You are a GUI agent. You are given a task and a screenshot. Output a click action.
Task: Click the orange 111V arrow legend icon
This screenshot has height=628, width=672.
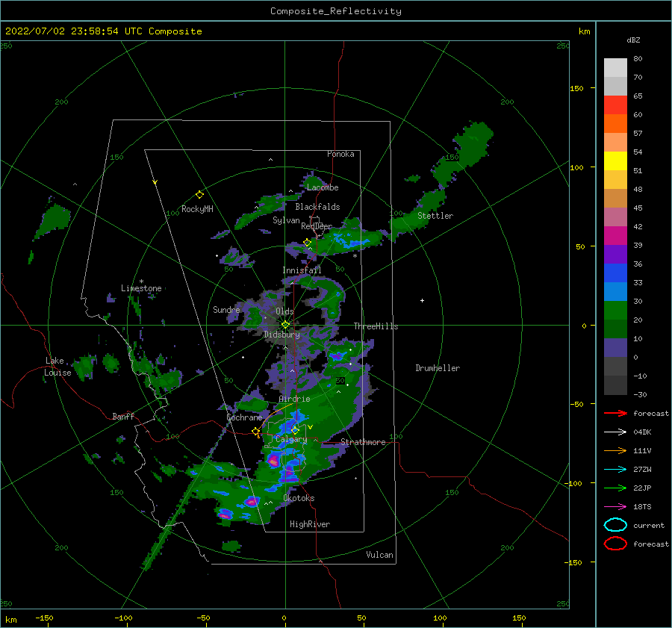615,450
